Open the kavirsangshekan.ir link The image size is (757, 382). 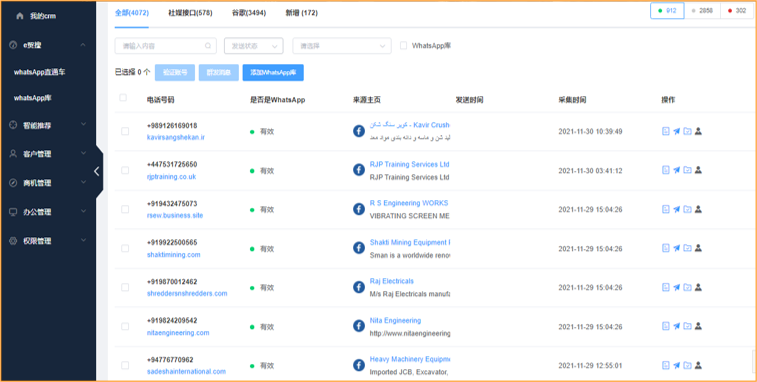pyautogui.click(x=176, y=137)
